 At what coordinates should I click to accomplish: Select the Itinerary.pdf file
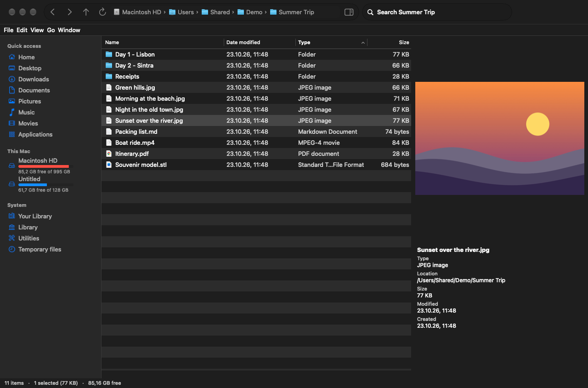click(256, 154)
